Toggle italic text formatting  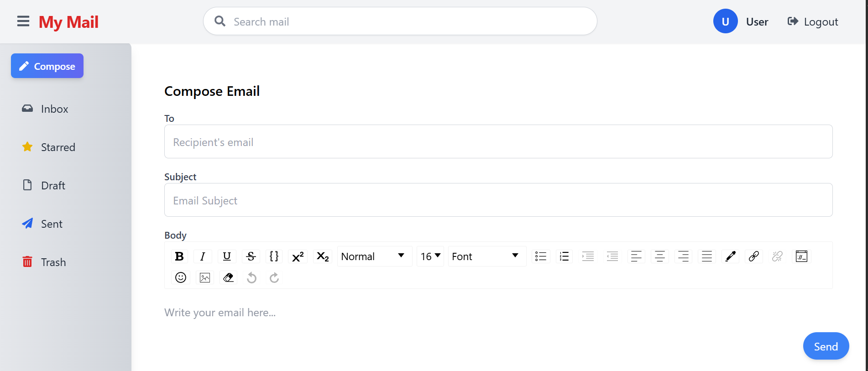coord(203,256)
